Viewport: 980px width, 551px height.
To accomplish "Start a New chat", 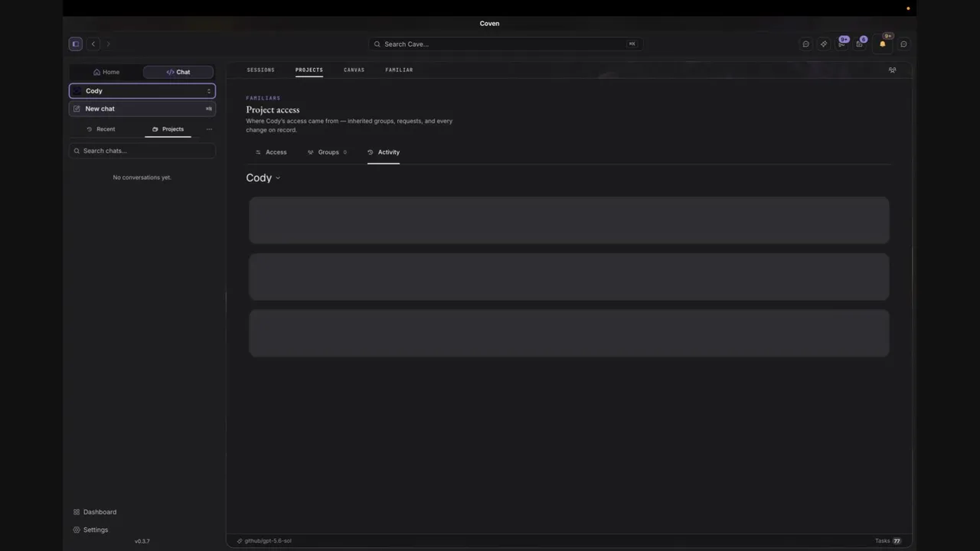I will click(142, 109).
